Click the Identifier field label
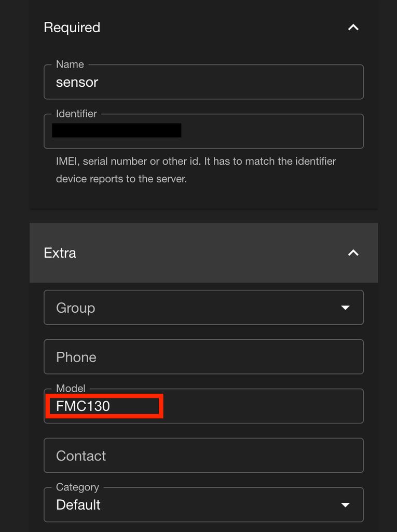The width and height of the screenshot is (397, 532). click(76, 114)
